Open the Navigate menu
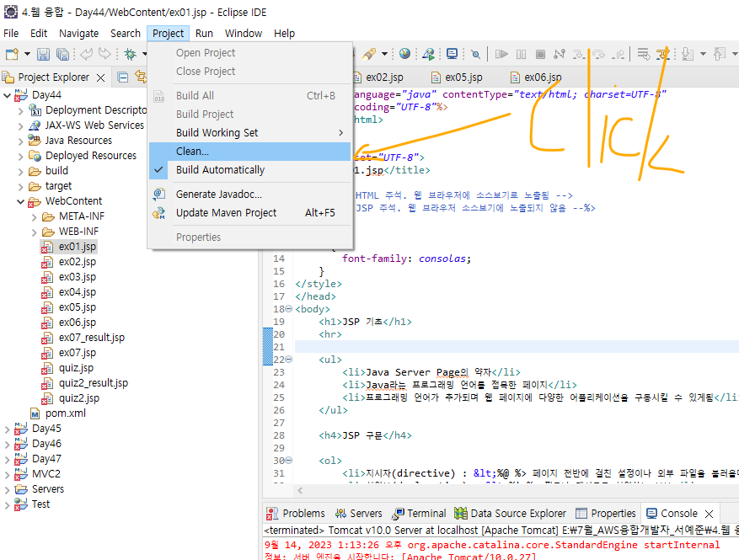The image size is (739, 560). [78, 34]
